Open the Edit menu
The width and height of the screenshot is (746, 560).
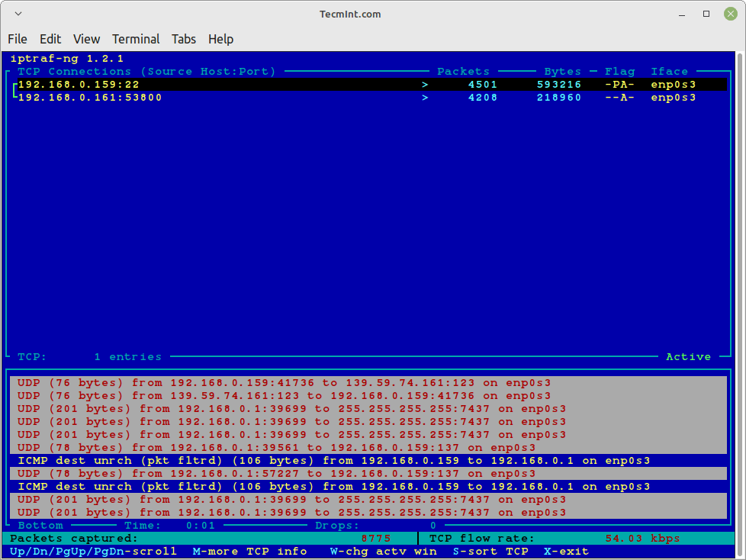point(50,39)
